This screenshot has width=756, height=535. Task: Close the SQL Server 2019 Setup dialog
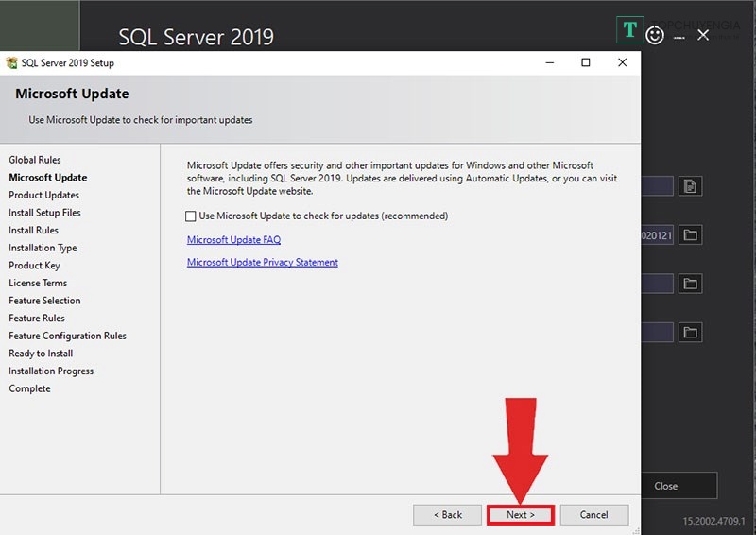point(622,63)
